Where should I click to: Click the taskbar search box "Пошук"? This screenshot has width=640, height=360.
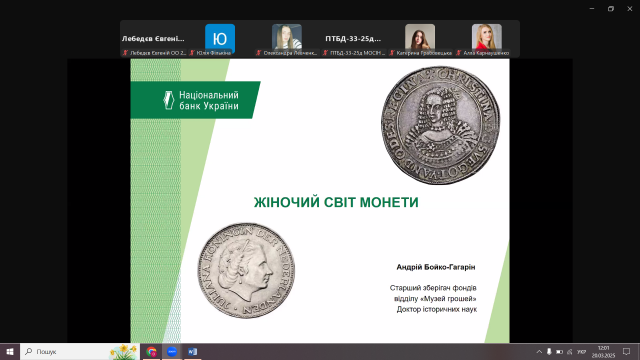(x=80, y=351)
